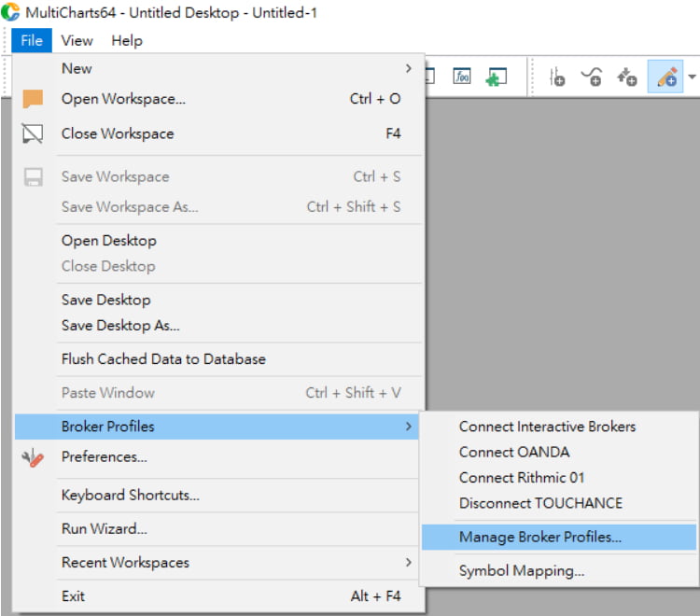Click the MultiCharts logo in the title bar
Viewport: 700px width, 616px height.
point(10,11)
